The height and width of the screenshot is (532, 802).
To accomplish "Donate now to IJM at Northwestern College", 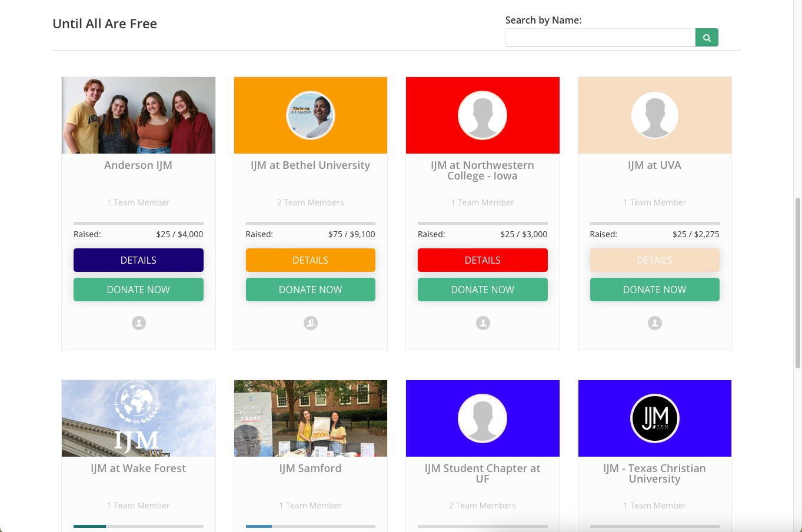I will [x=482, y=290].
